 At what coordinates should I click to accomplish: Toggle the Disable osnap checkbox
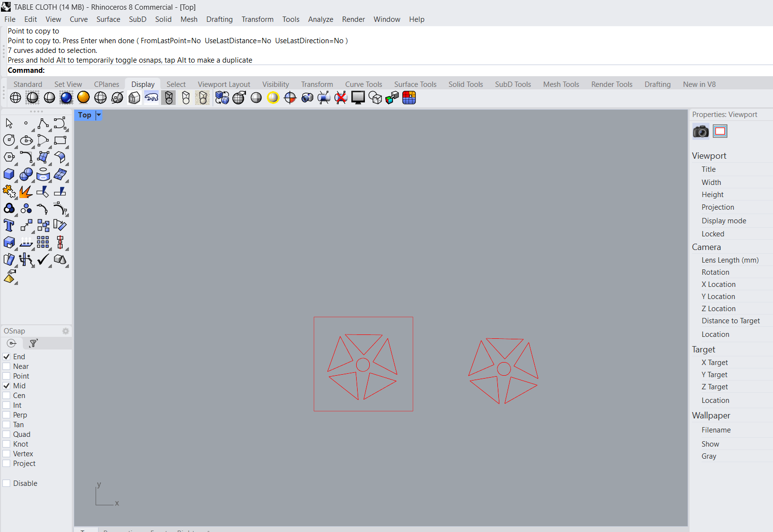tap(7, 483)
